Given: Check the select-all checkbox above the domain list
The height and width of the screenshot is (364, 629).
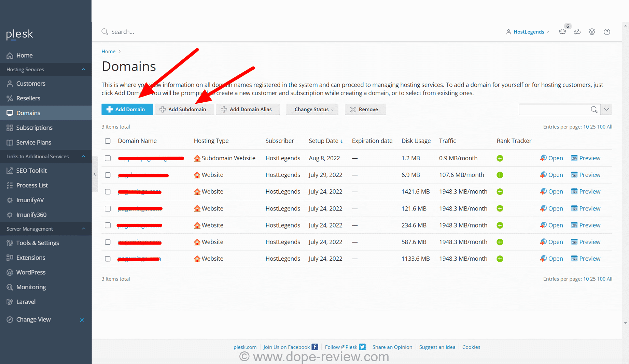Looking at the screenshot, I should (x=108, y=141).
